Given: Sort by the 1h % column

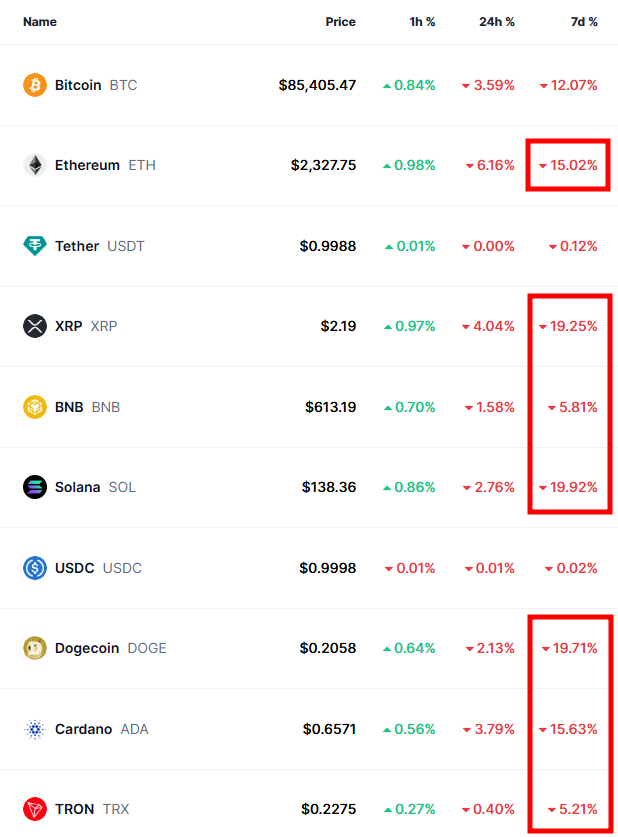Looking at the screenshot, I should click(422, 21).
